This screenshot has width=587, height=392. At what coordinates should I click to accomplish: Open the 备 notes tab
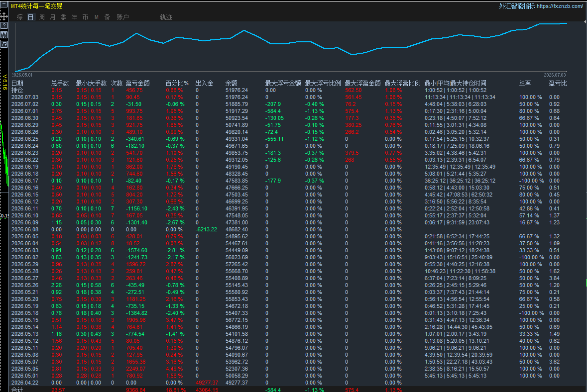[x=107, y=17]
